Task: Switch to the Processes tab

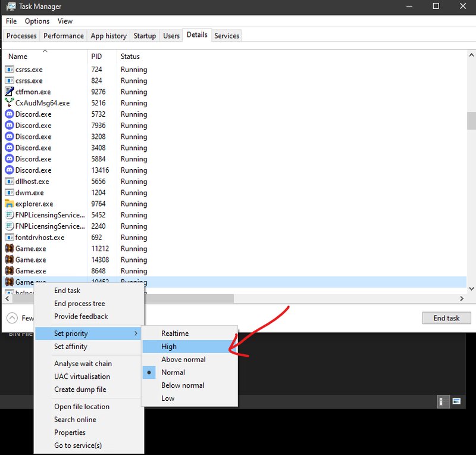Action: (x=21, y=36)
